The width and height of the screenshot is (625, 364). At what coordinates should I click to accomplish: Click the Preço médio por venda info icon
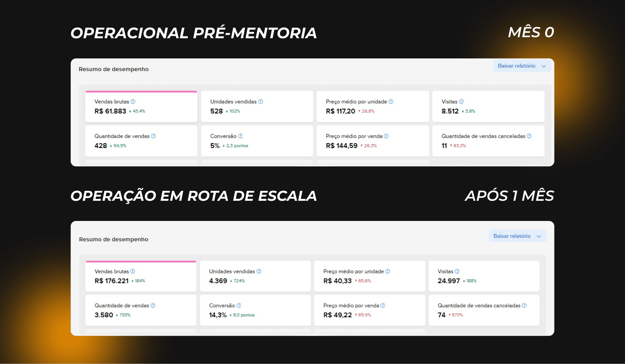386,136
